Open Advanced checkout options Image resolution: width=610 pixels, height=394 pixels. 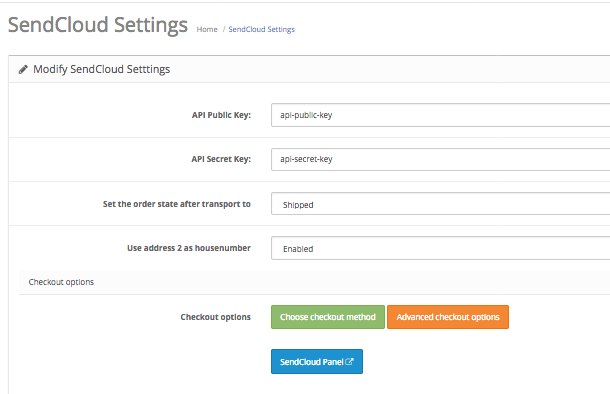coord(448,317)
